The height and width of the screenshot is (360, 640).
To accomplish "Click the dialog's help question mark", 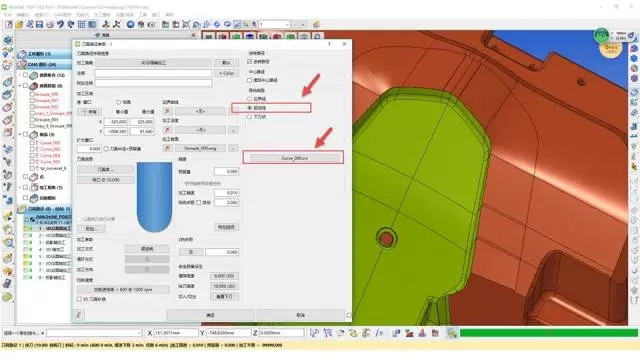I will (x=329, y=44).
